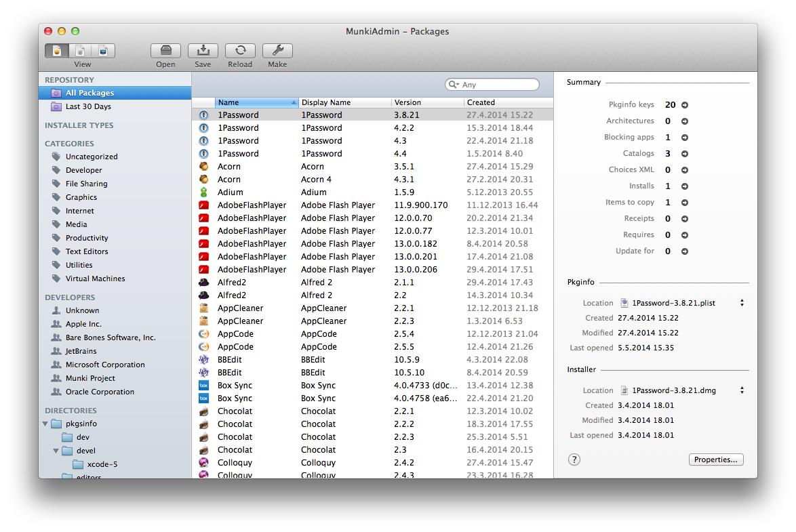The image size is (796, 532).
Task: Select the Virtual Machines category
Action: [x=115, y=279]
